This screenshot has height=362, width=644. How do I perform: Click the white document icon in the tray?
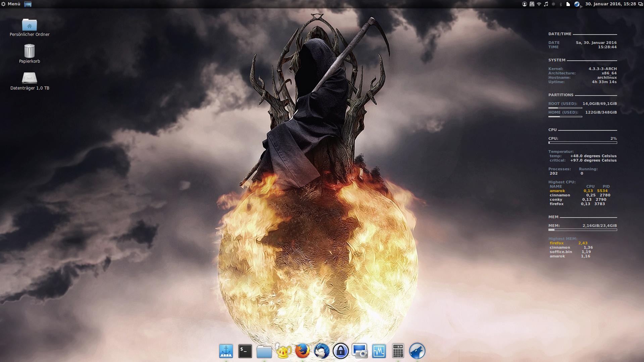click(x=568, y=4)
